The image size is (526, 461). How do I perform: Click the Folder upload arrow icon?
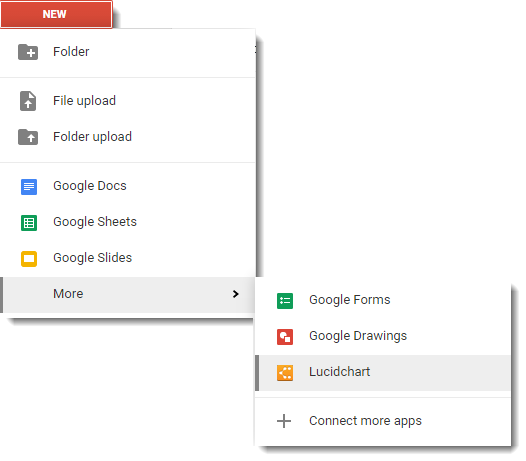28,137
